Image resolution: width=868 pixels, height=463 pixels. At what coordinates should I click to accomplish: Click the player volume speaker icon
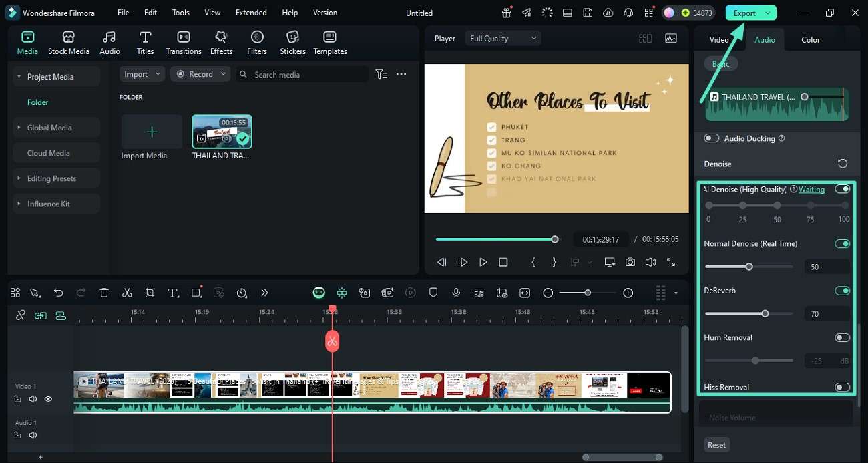click(x=650, y=263)
